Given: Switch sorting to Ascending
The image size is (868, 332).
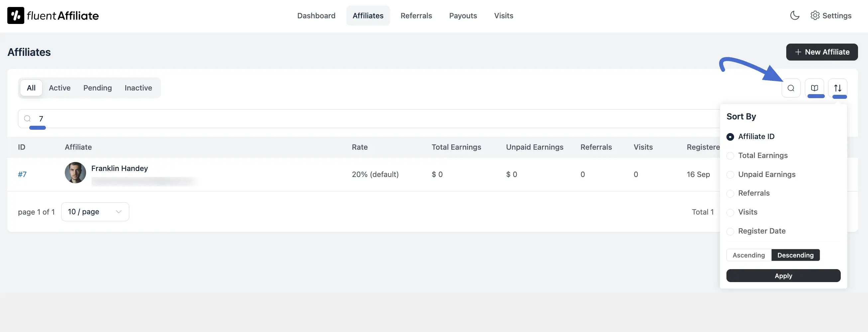Looking at the screenshot, I should click(748, 255).
